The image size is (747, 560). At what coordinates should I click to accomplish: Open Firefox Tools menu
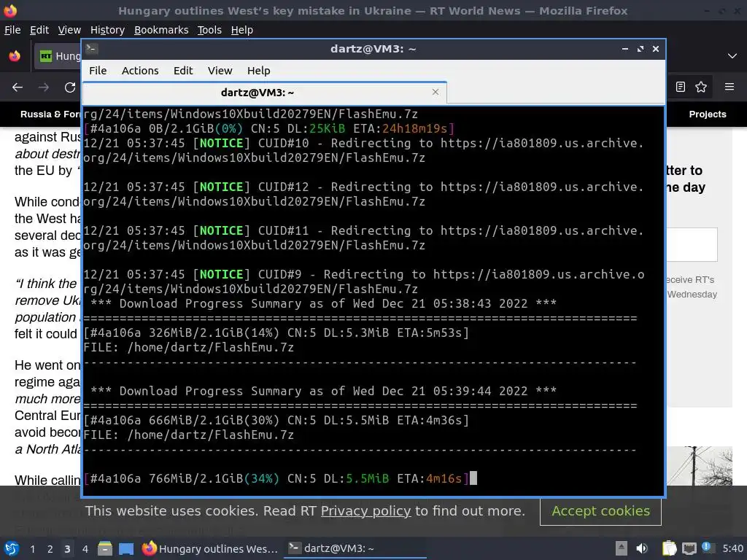point(209,29)
